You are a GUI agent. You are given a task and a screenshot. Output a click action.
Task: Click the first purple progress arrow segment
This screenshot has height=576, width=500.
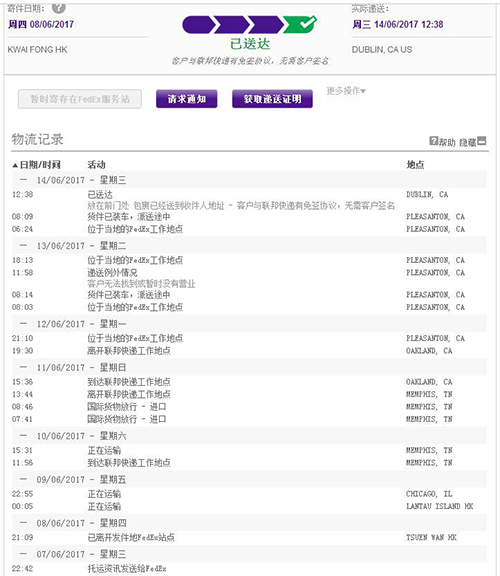pos(198,25)
